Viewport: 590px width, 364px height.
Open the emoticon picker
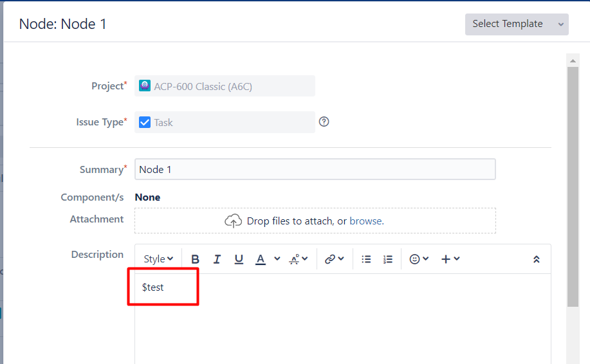pos(419,259)
